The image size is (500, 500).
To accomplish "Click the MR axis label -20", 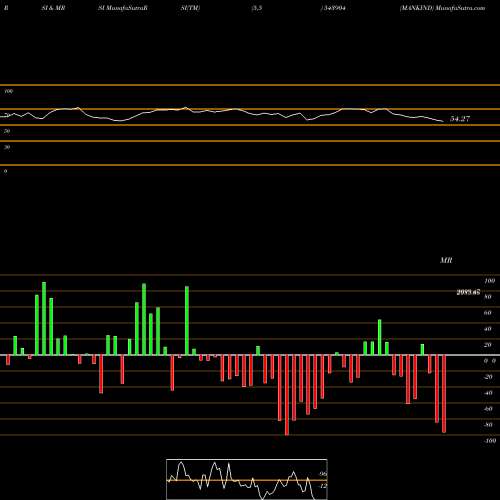I will [x=488, y=377].
